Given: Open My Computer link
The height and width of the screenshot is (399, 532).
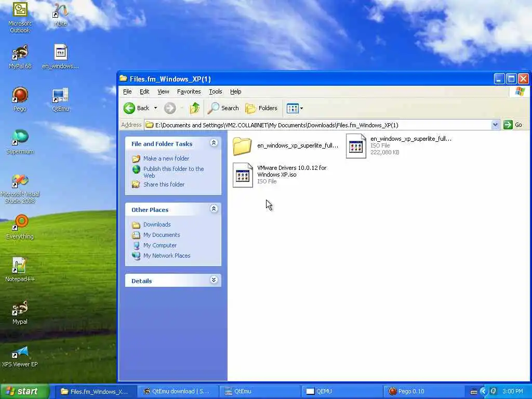Looking at the screenshot, I should (x=160, y=245).
